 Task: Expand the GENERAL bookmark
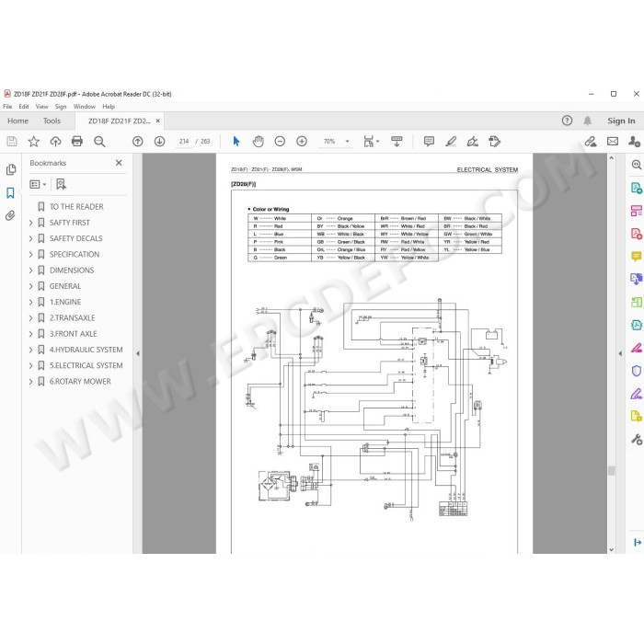30,286
